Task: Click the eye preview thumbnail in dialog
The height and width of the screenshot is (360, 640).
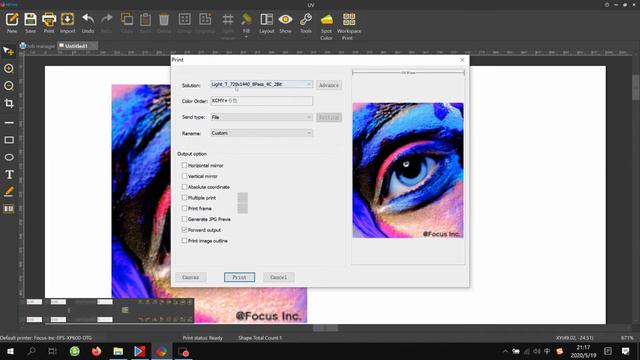Action: (408, 170)
